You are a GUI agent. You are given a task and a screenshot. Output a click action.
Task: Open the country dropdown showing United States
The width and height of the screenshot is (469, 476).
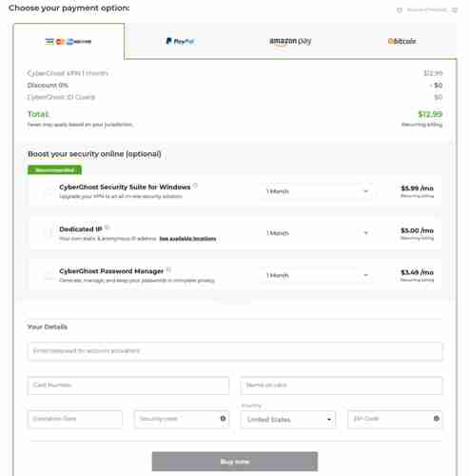(x=288, y=420)
